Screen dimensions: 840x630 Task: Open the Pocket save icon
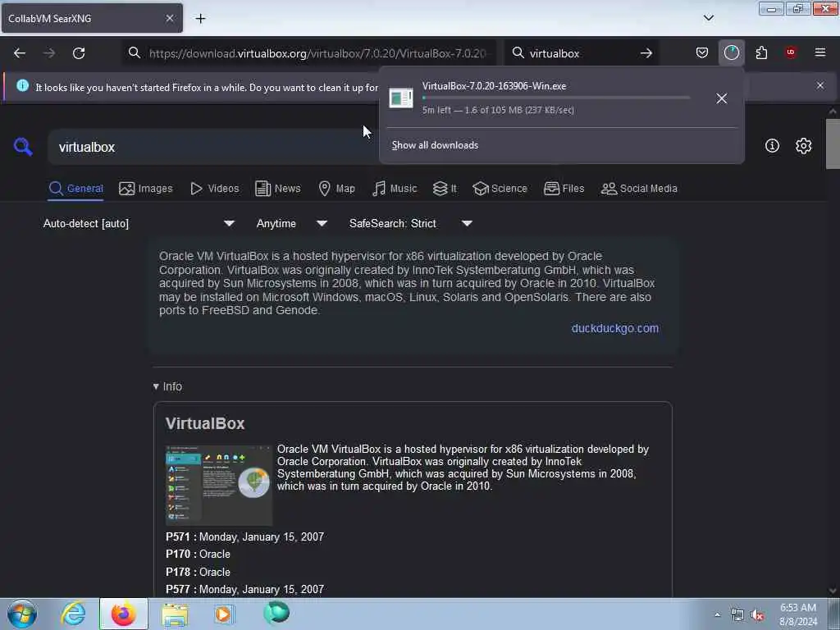coord(702,52)
